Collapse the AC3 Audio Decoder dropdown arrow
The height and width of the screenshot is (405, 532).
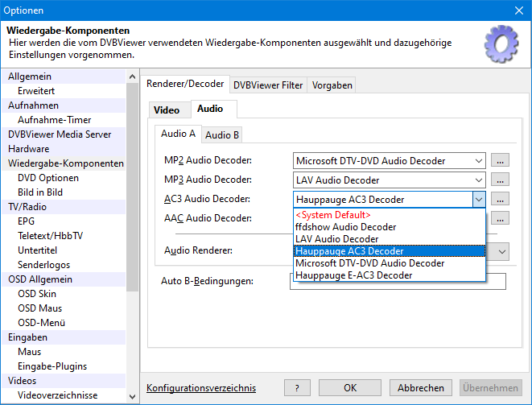479,199
